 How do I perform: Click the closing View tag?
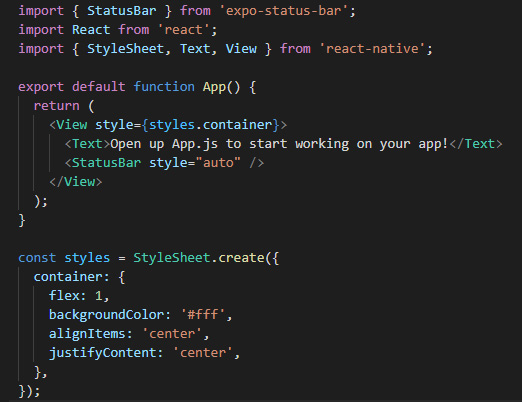click(x=76, y=182)
